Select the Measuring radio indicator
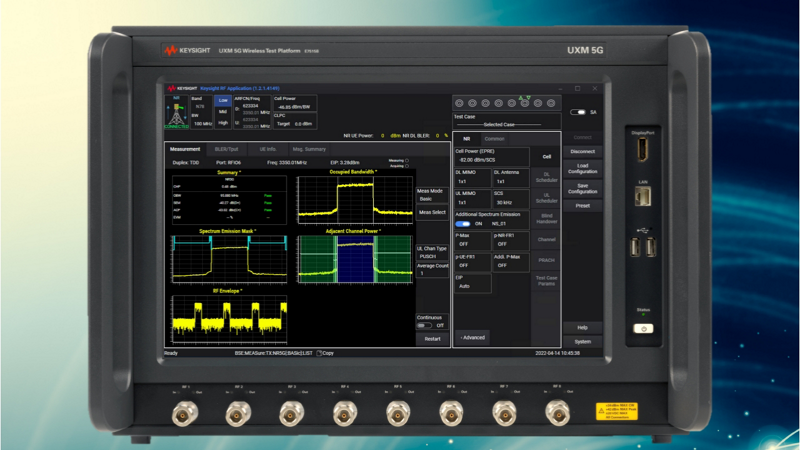This screenshot has width=800, height=450. 407,161
